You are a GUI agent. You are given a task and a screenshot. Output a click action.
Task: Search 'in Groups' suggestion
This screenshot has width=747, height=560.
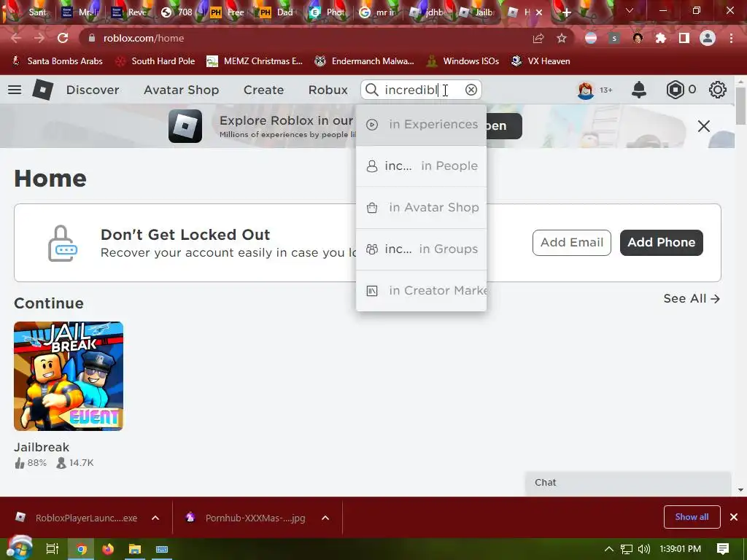(421, 249)
